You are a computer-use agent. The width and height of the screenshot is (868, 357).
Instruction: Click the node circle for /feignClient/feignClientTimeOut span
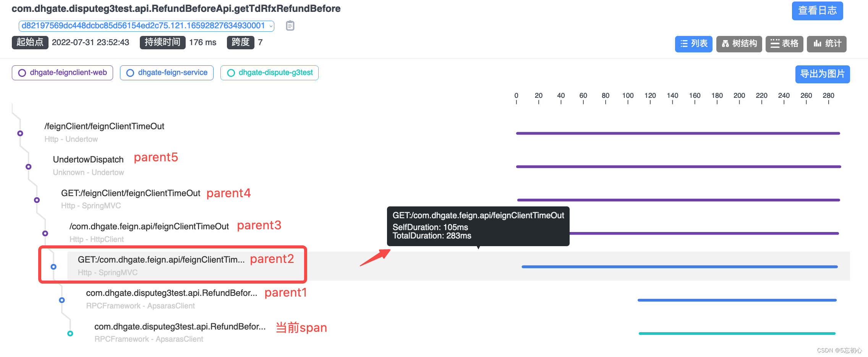(x=20, y=133)
